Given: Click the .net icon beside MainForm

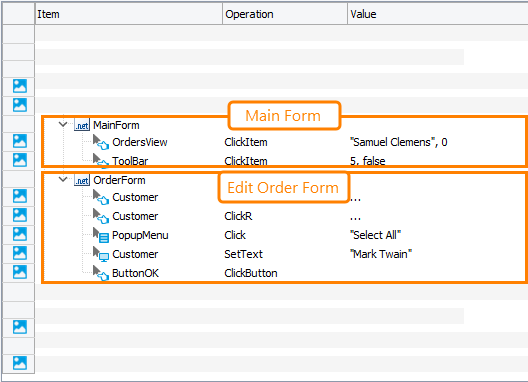Looking at the screenshot, I should click(82, 125).
